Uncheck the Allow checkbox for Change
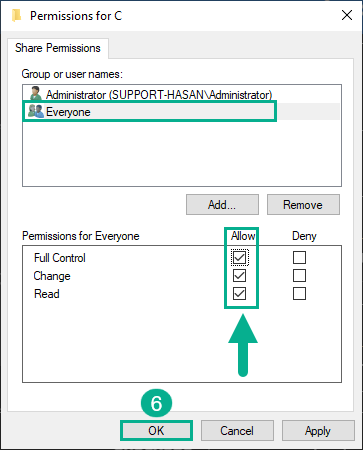Viewport: 363px width, 450px height. pyautogui.click(x=240, y=276)
